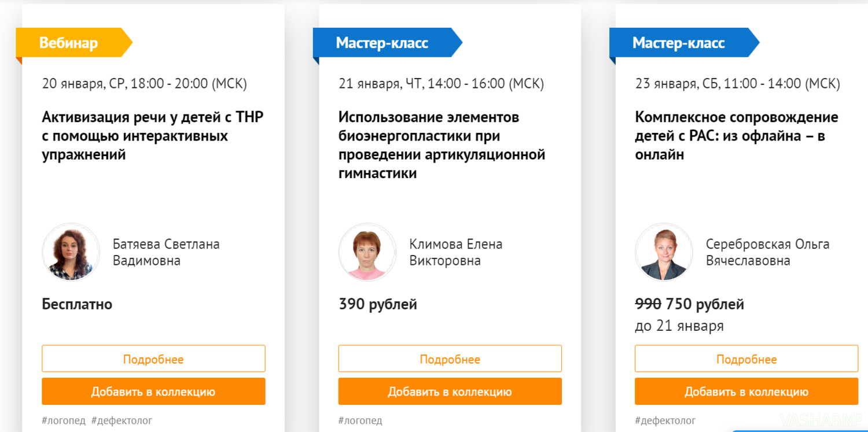Screen dimensions: 868x432
Task: Select the #дефектолог tag under the webinar card
Action: click(122, 420)
